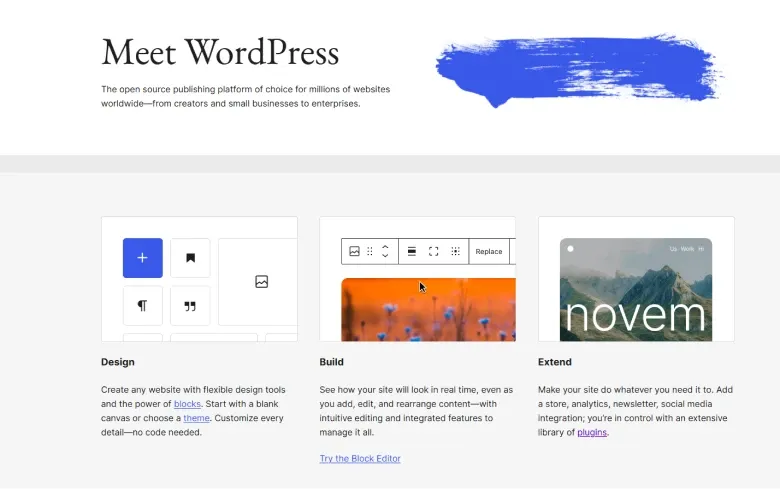This screenshot has height=489, width=780.
Task: Click the Replace button in Build toolbar
Action: click(488, 251)
